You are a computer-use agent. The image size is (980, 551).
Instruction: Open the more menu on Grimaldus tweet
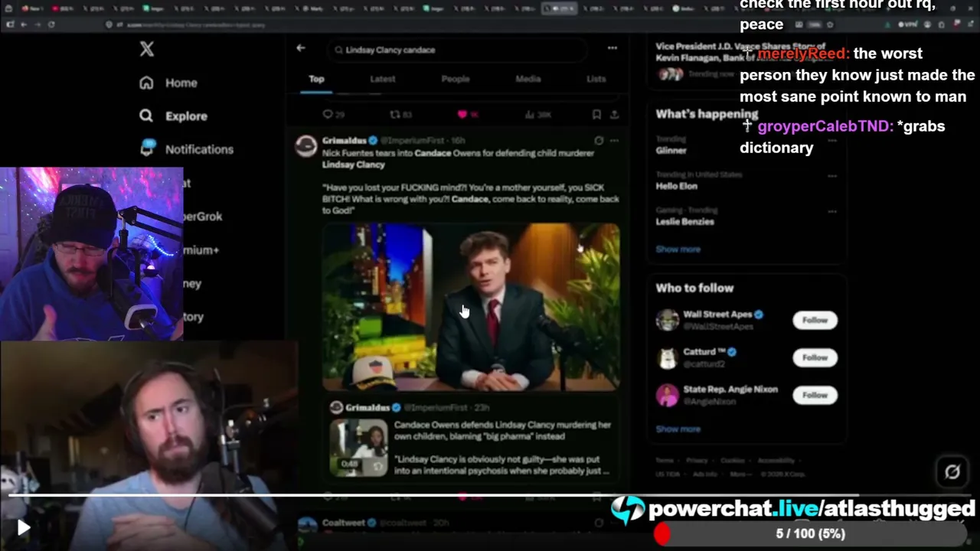pyautogui.click(x=614, y=141)
